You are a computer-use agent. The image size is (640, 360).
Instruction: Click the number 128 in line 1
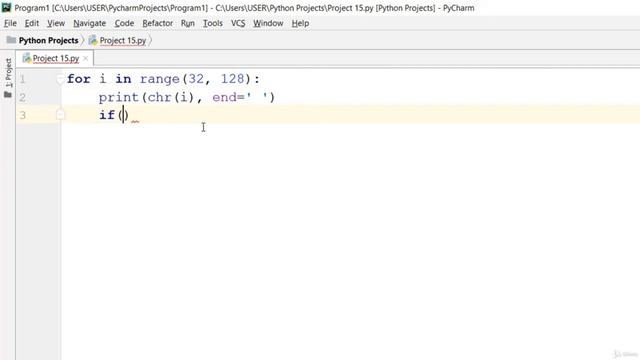(233, 79)
